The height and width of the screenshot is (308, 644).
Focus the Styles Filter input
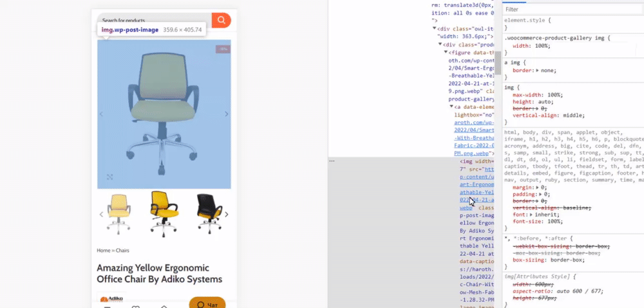[x=573, y=10]
